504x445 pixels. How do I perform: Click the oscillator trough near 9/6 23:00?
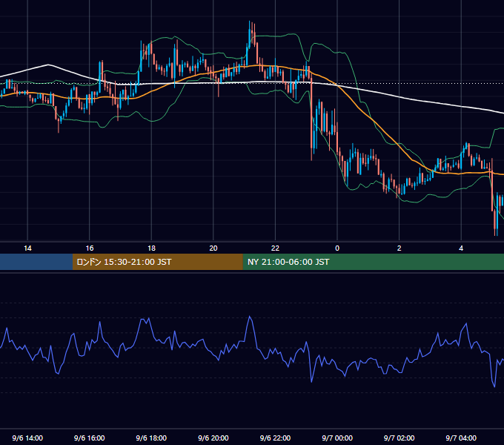click(311, 382)
